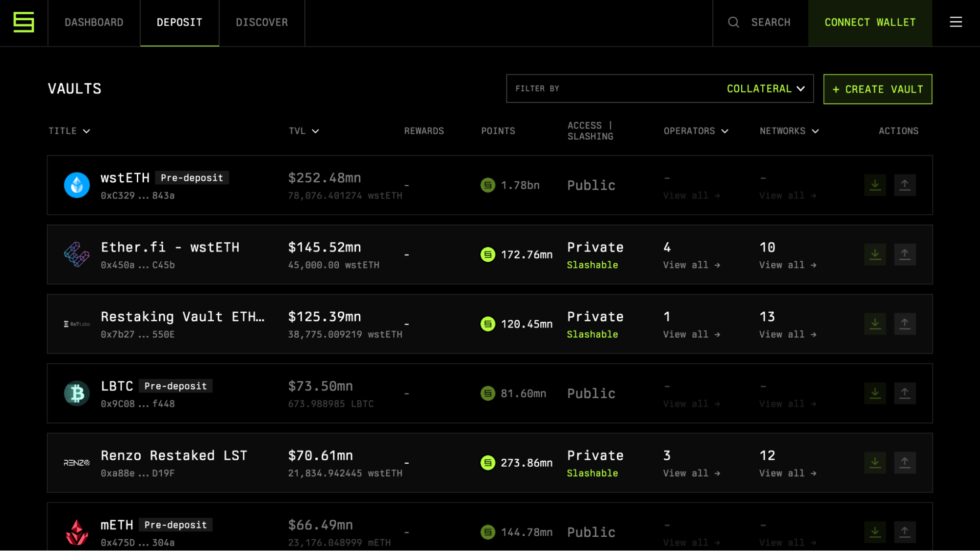Expand the Operators column dropdown

(x=695, y=131)
